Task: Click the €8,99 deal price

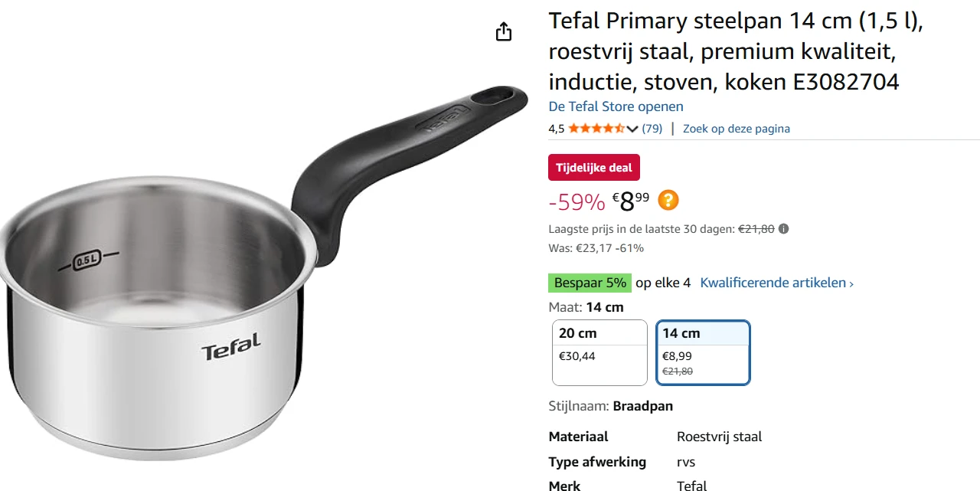Action: [629, 200]
